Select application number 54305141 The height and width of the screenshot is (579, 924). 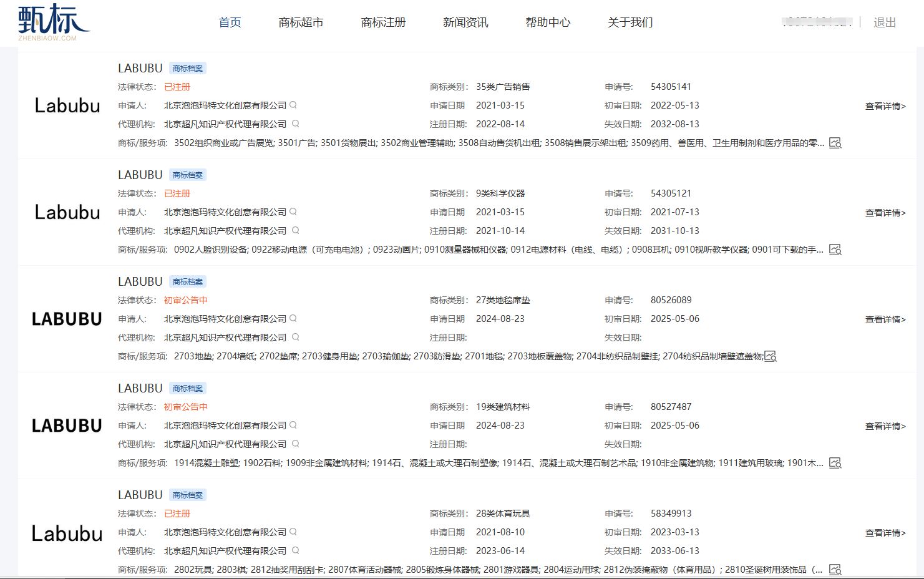pos(671,87)
